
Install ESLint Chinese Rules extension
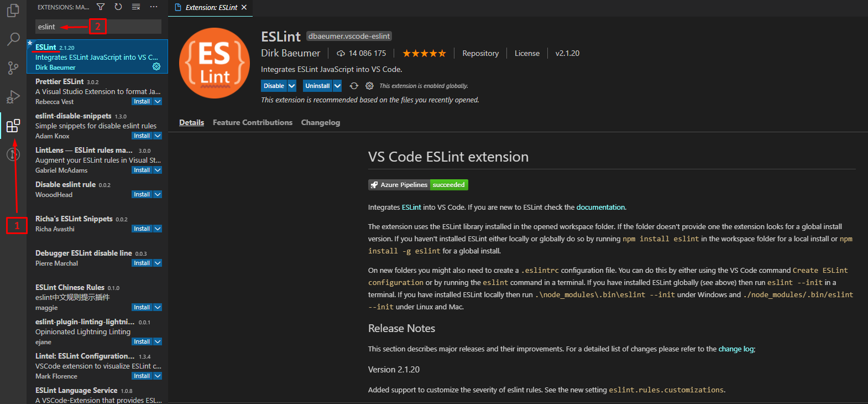coord(142,307)
